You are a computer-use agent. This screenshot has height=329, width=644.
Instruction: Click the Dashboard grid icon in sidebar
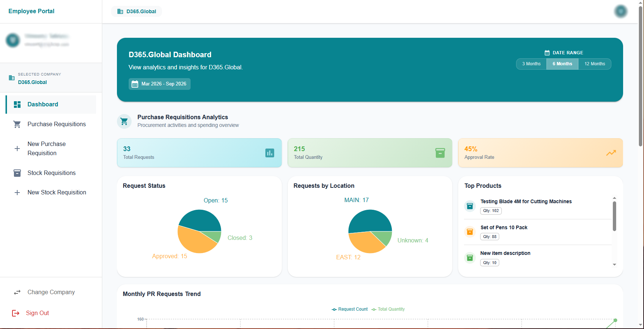coord(17,105)
